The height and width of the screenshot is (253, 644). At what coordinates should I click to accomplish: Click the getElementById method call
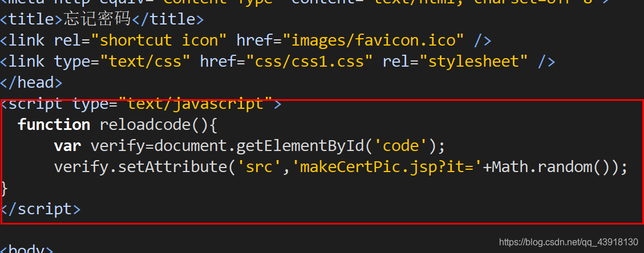tap(299, 146)
